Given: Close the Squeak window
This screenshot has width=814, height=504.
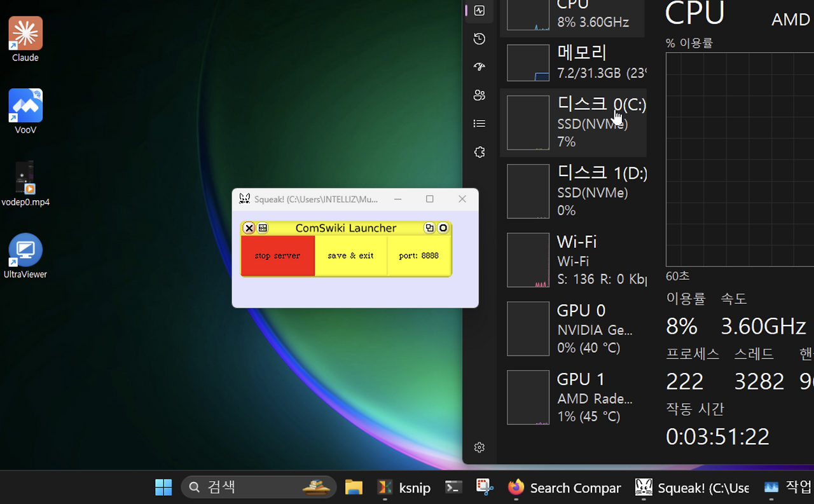Looking at the screenshot, I should 462,199.
